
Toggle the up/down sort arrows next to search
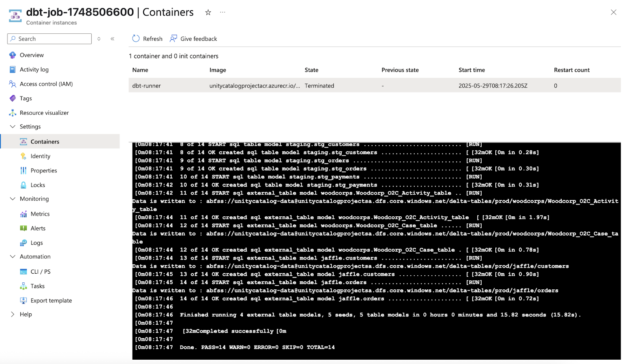[99, 39]
